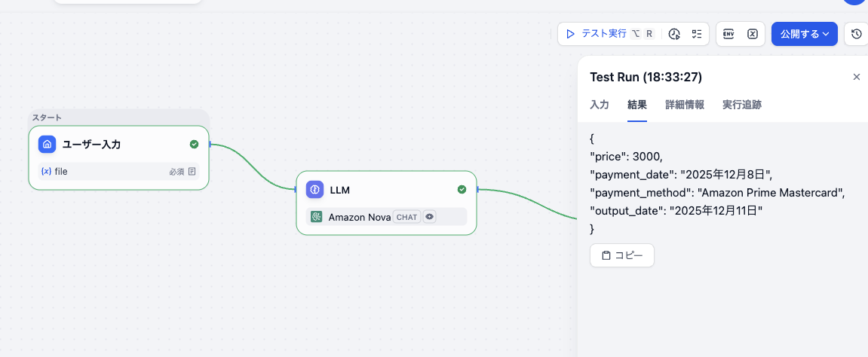Open the 公開する publish dropdown

coord(805,34)
